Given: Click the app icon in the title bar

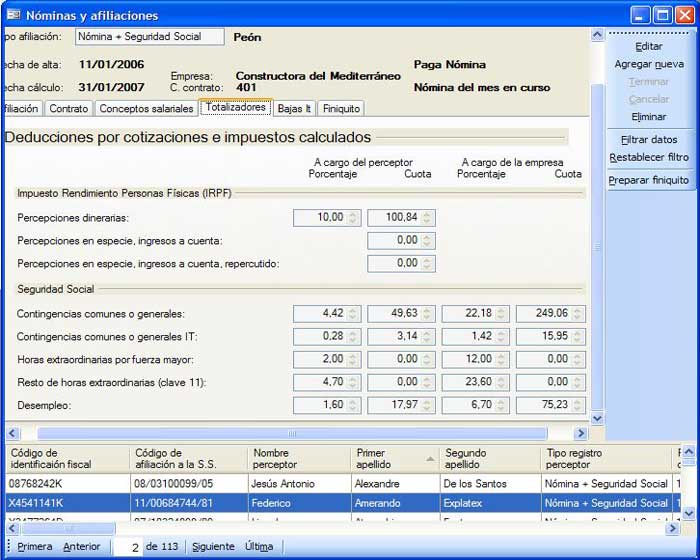Looking at the screenshot, I should 12,15.
